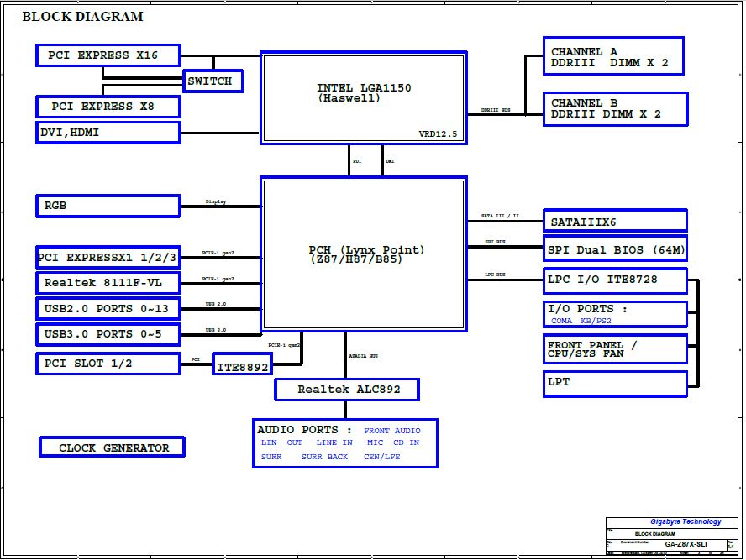746x560 pixels.
Task: Click the USB2.0 PORTS 0~13 block
Action: 108,309
